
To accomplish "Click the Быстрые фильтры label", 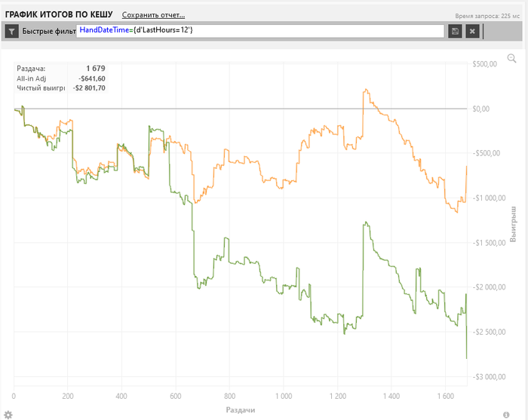I will [x=49, y=32].
